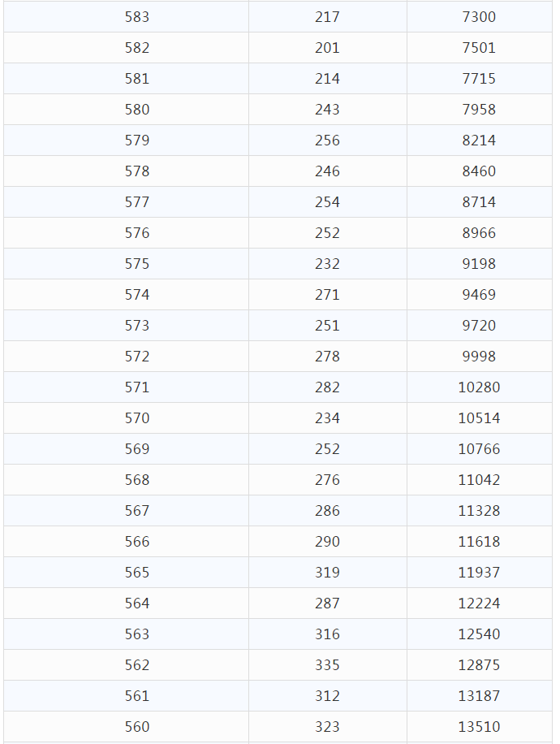The height and width of the screenshot is (744, 560).
Task: Click the count 214 in row 581
Action: point(327,79)
